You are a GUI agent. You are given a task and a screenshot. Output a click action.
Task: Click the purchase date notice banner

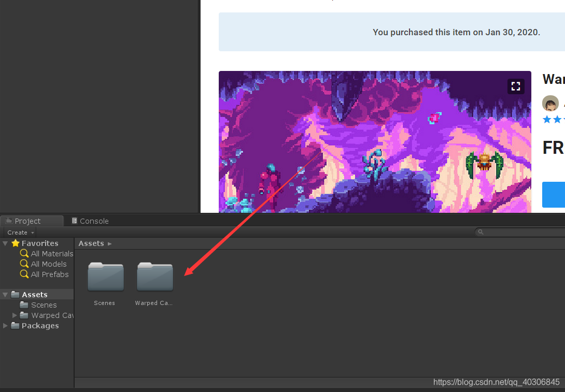392,32
